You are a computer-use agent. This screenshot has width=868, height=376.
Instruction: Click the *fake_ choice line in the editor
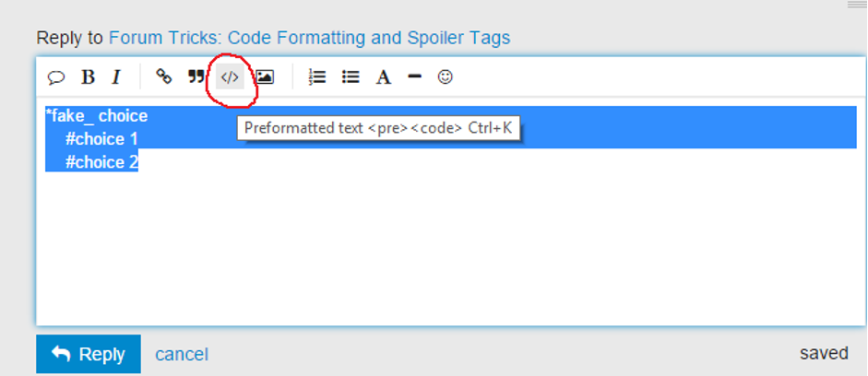tap(97, 116)
